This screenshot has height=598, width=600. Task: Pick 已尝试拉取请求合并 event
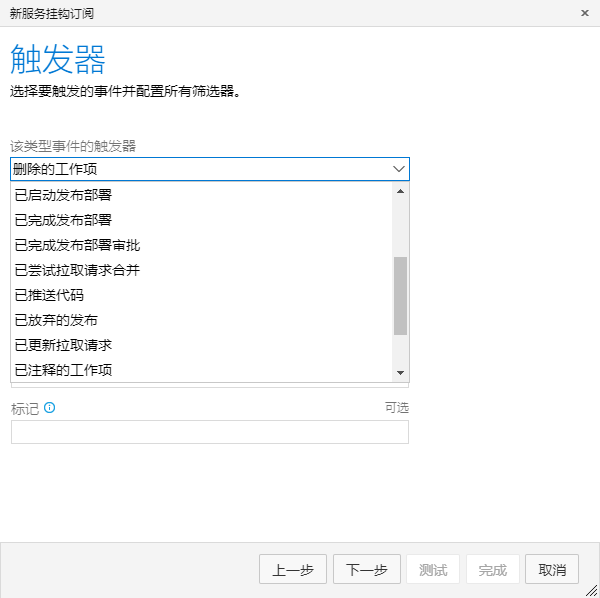[201, 270]
